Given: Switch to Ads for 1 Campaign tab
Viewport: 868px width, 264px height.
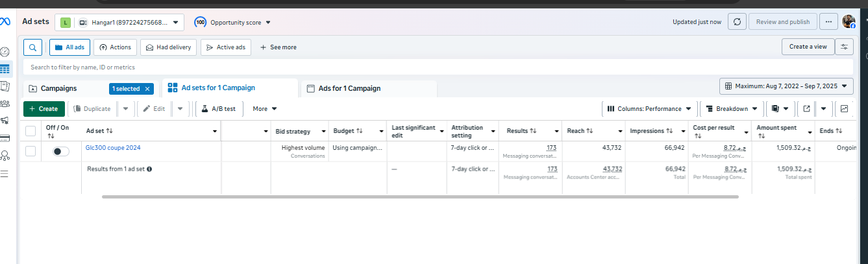Looking at the screenshot, I should pos(369,88).
